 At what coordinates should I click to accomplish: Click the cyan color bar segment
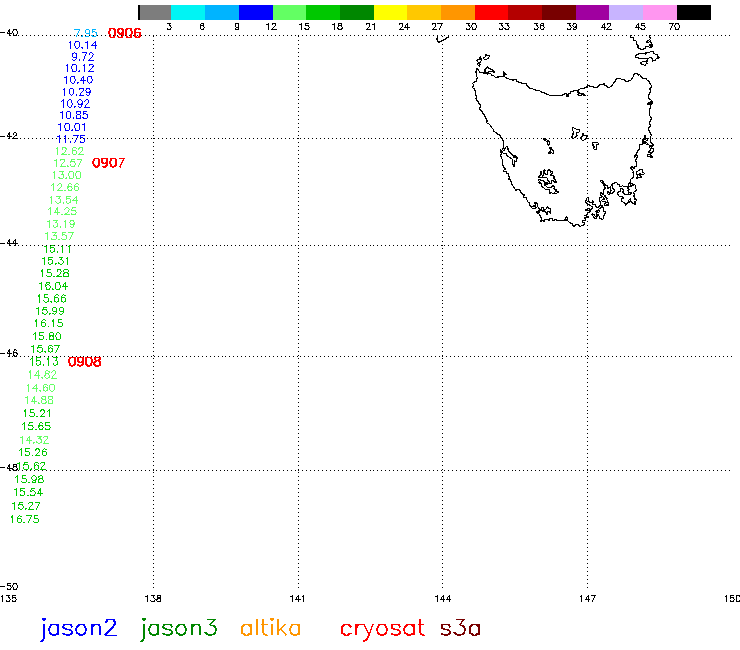click(188, 12)
